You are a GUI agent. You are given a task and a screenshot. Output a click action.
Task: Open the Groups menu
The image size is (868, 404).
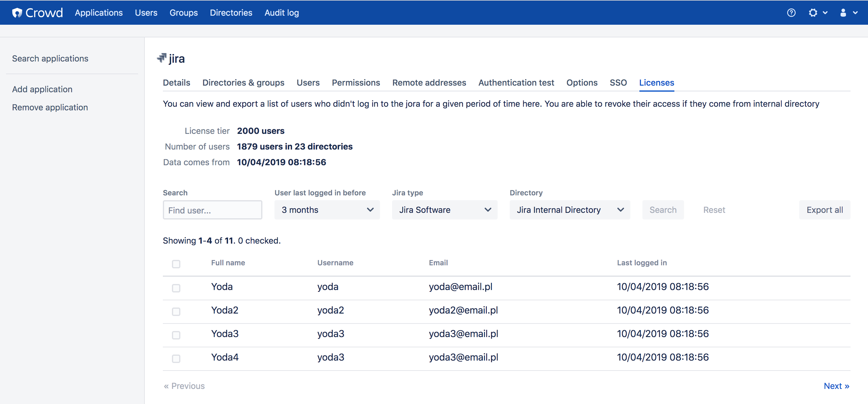point(183,12)
